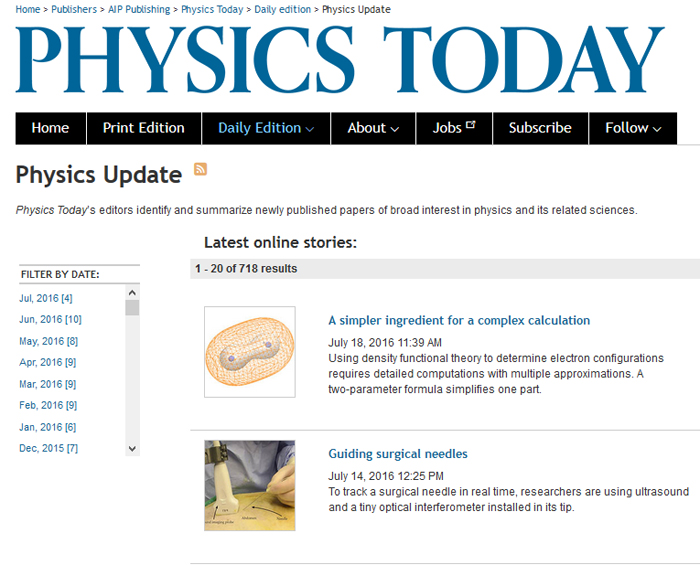Open the density functional theory article thumbnail

[250, 351]
